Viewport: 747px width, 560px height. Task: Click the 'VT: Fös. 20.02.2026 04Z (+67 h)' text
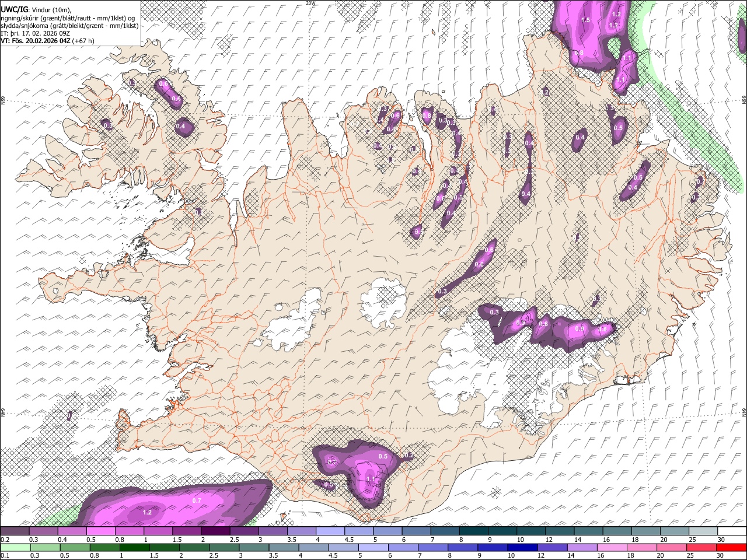[47, 41]
